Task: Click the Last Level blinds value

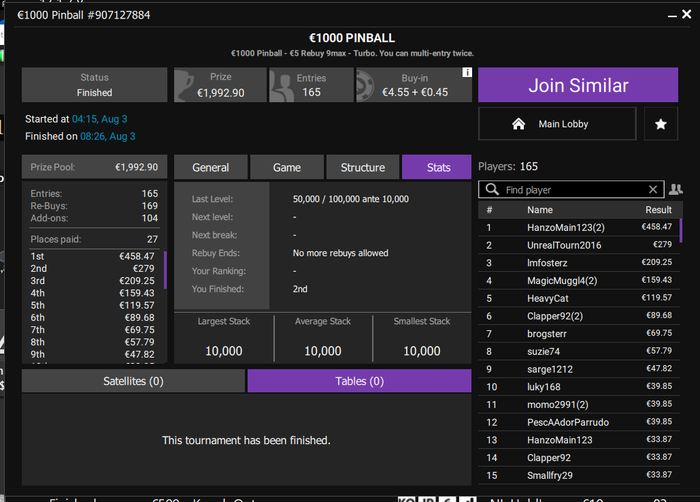Action: click(350, 199)
